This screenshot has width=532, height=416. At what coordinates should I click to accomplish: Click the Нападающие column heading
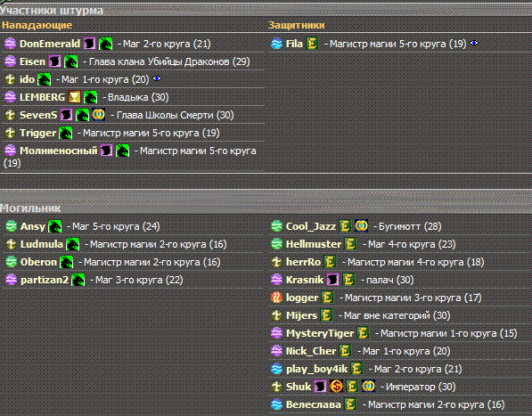[x=37, y=25]
